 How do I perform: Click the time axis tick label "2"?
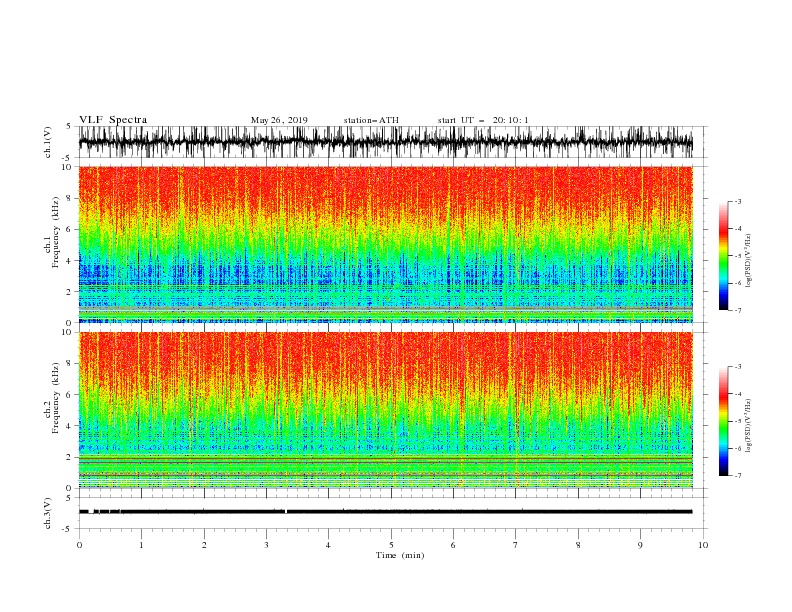[204, 545]
